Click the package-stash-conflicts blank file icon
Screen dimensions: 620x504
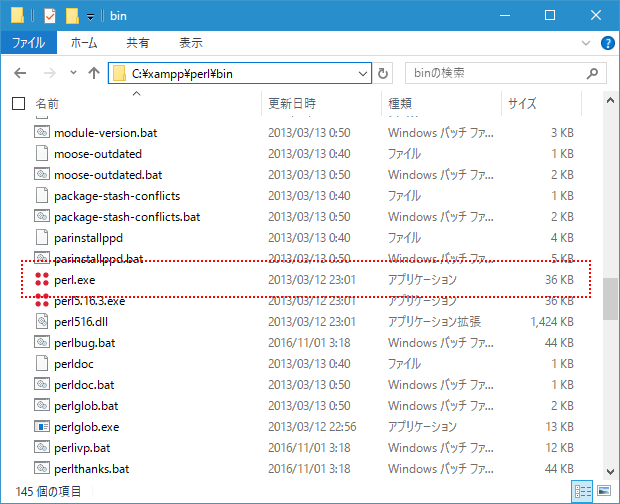point(42,195)
